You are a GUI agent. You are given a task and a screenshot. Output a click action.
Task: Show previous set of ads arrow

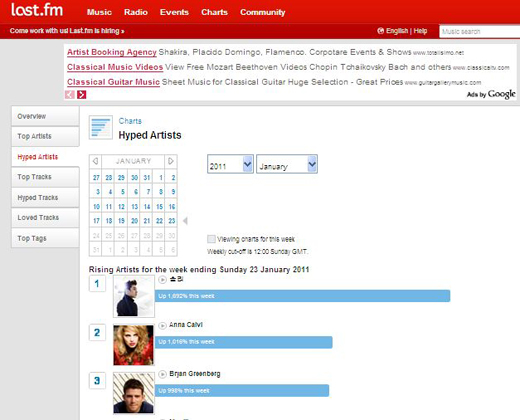(70, 95)
